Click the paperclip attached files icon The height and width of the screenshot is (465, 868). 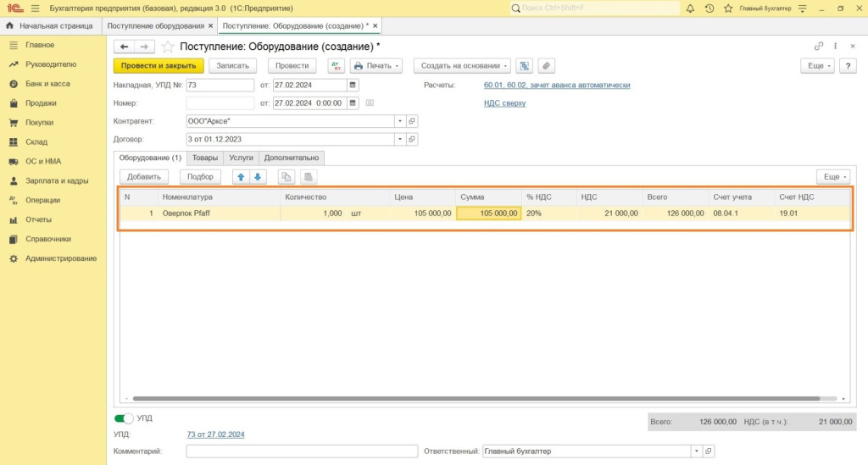(547, 65)
